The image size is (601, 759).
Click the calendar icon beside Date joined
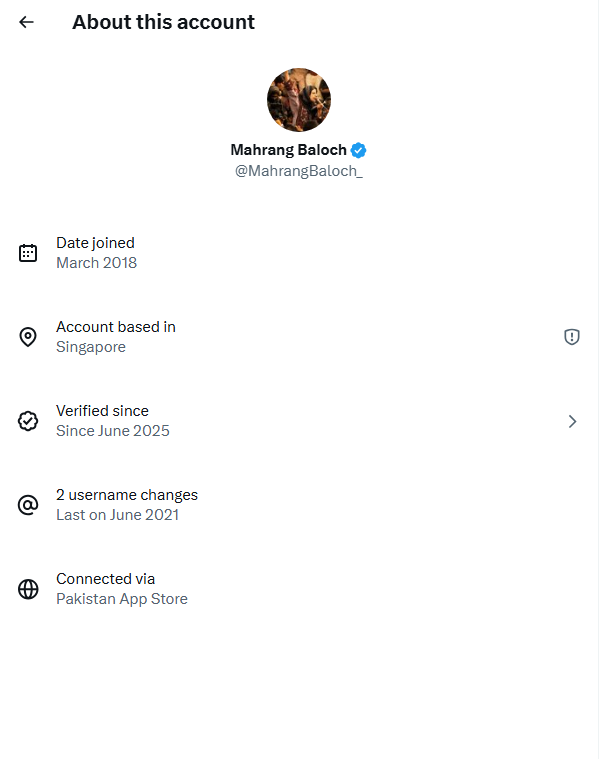[28, 253]
